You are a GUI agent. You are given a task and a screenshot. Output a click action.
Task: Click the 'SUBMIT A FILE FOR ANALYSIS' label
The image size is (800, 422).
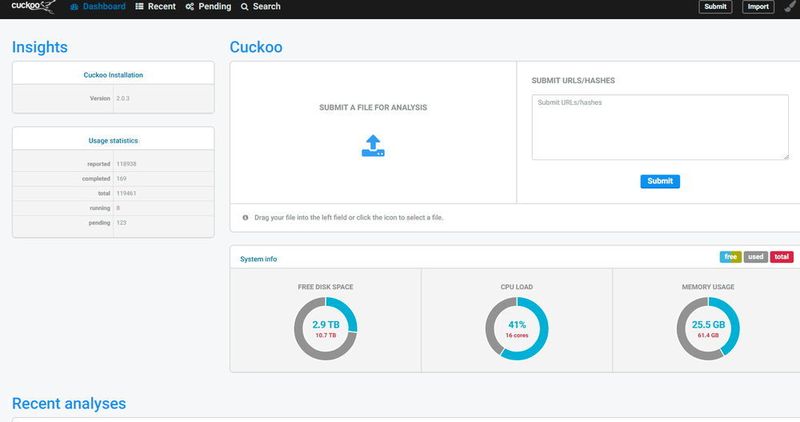373,107
